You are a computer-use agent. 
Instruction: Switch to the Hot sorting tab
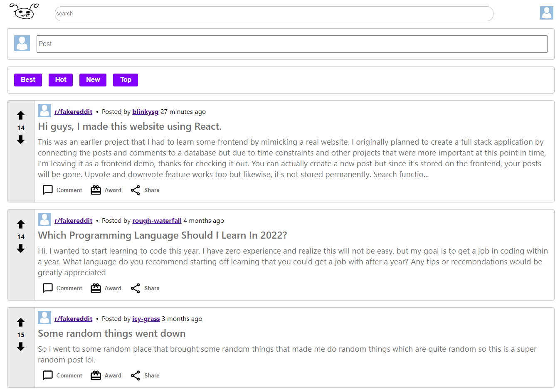point(60,80)
